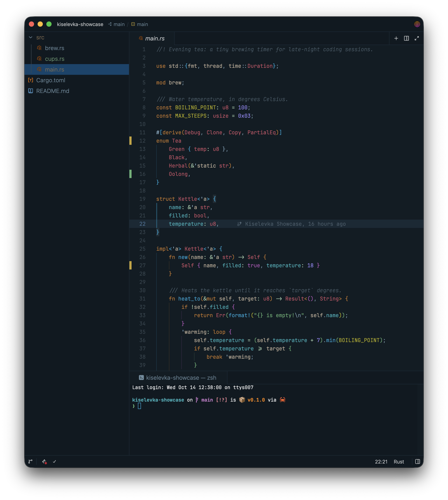The image size is (448, 500).
Task: Click added gutter marker on line 16
Action: [x=130, y=174]
